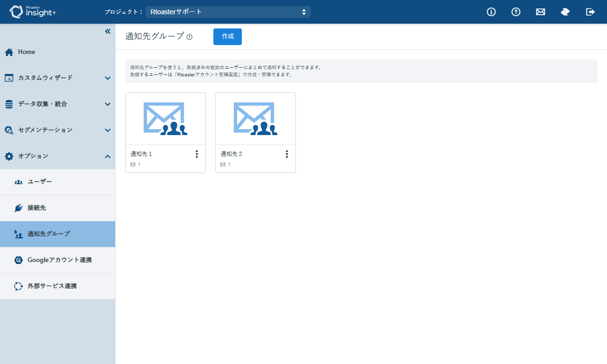The image size is (607, 364).
Task: Expand the データ収集・統合 menu chevron
Action: click(108, 104)
